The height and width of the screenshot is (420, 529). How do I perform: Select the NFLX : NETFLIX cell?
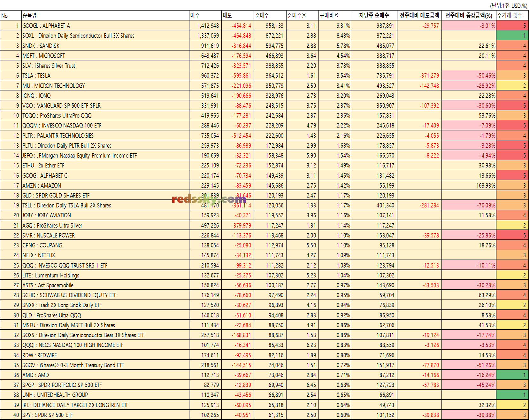105,255
